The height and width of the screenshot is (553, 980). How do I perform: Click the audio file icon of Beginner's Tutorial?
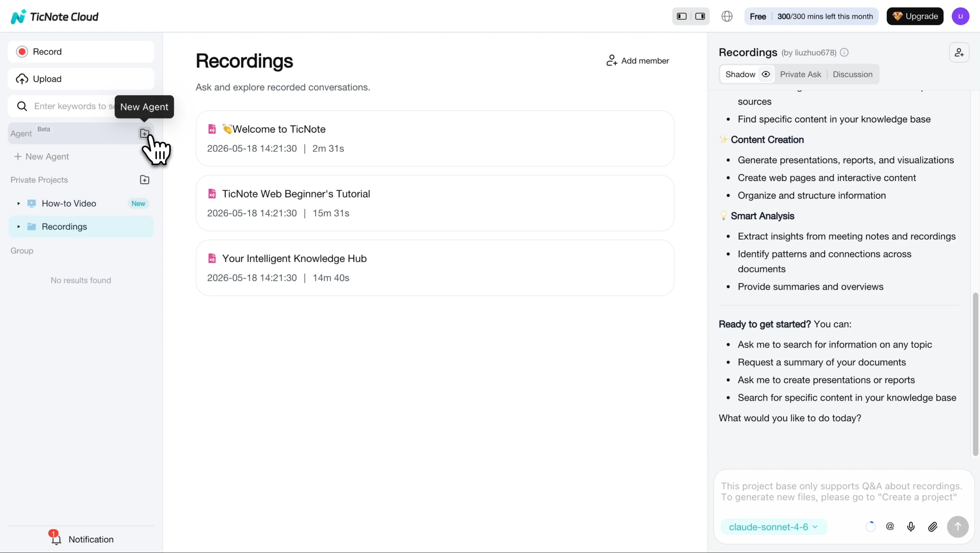coord(212,194)
